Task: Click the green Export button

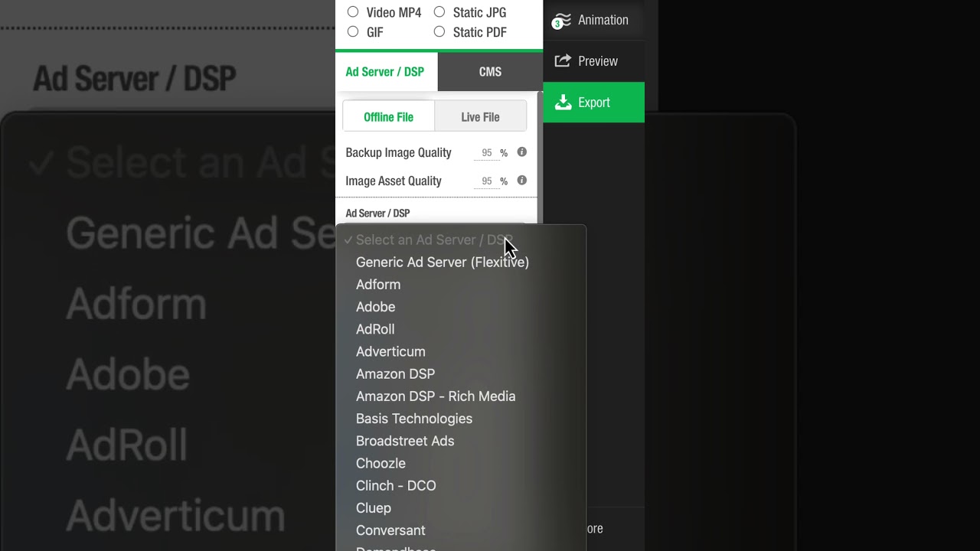Action: (x=593, y=103)
